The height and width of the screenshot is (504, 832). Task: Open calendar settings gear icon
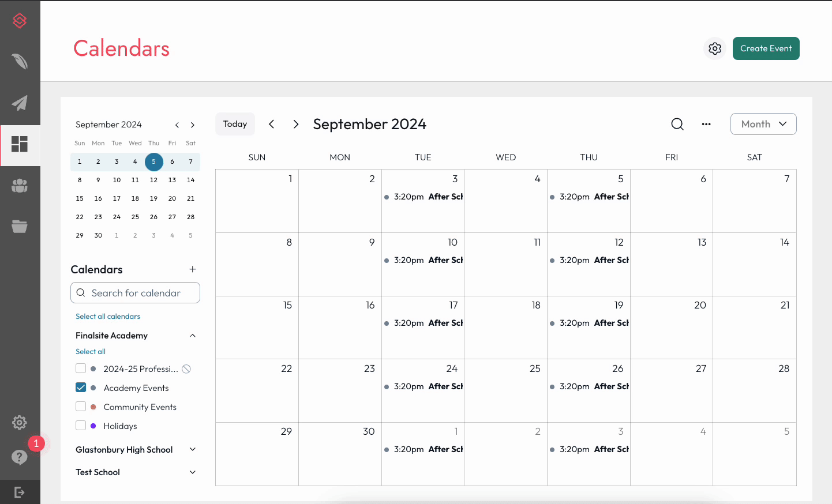click(715, 48)
